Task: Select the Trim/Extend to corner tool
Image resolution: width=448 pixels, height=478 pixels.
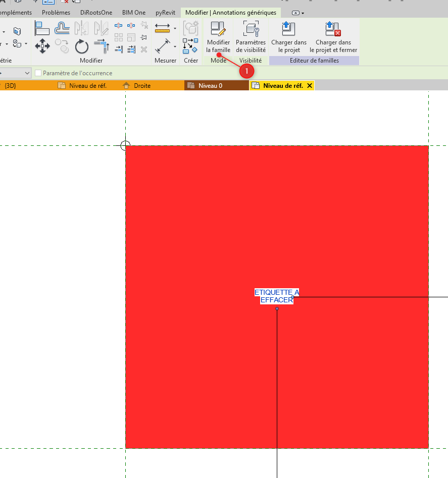Action: point(102,47)
